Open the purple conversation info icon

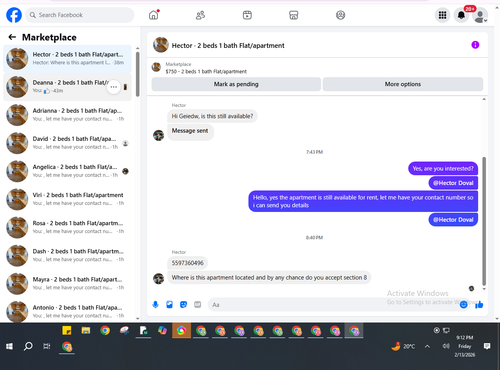[475, 45]
